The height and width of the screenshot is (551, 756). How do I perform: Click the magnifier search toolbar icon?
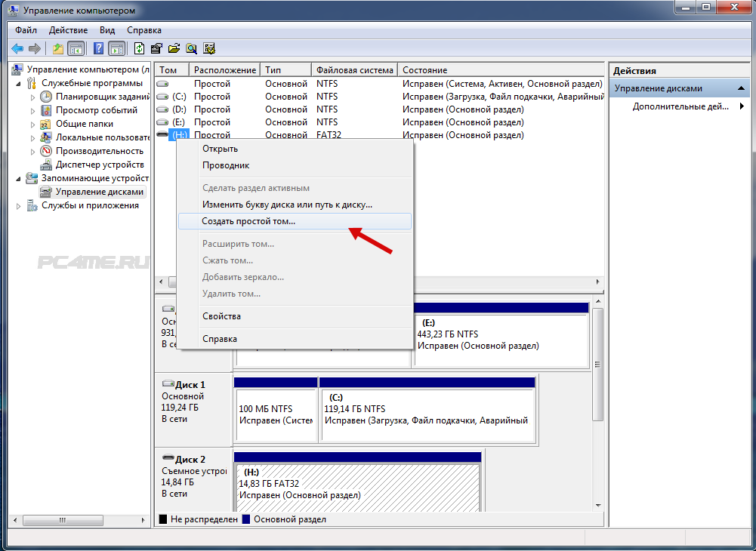click(192, 48)
